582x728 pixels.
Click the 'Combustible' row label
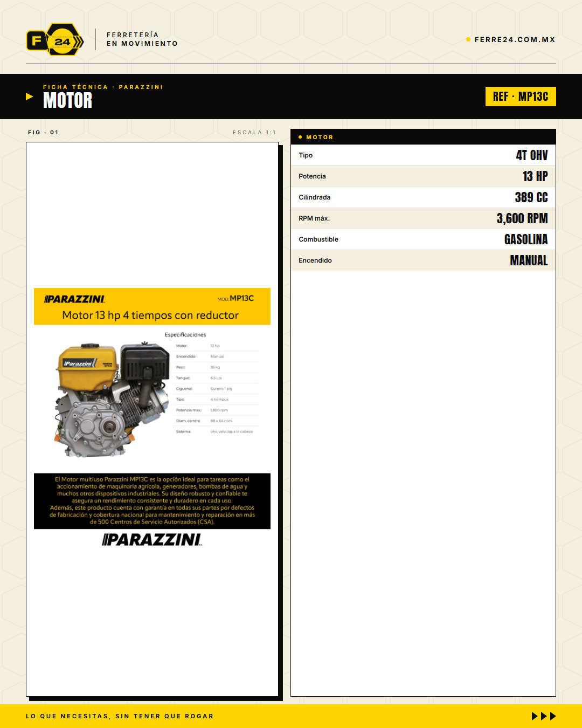318,239
